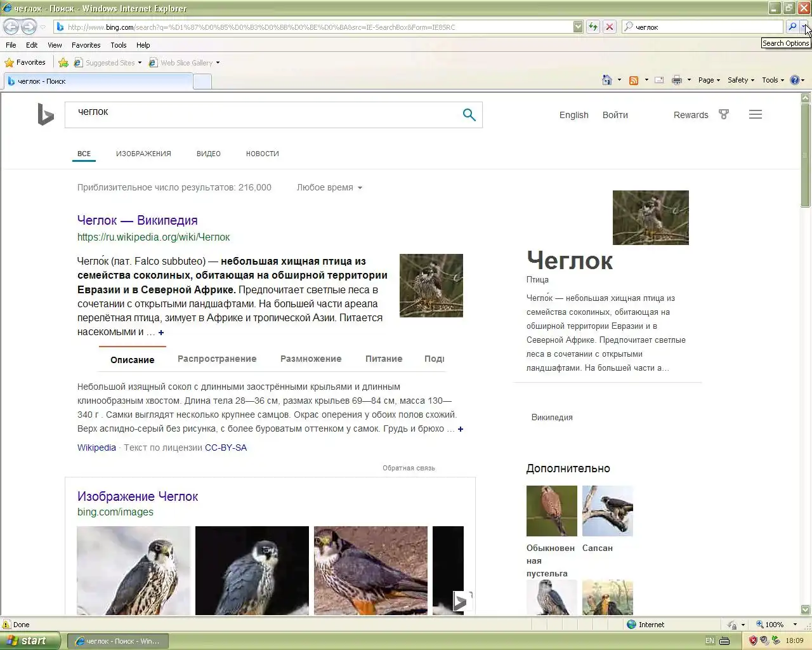
Task: Open the CC-BY-SA license link
Action: tap(226, 448)
